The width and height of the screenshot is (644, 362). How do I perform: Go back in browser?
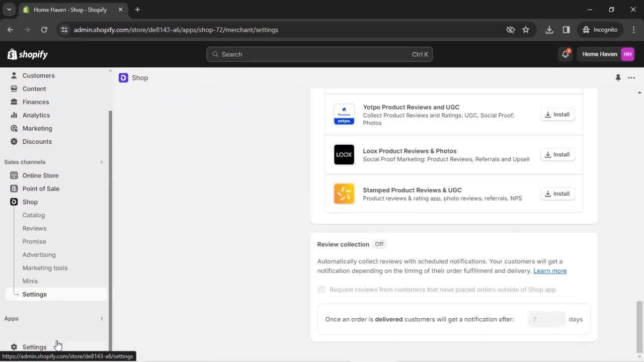coord(10,30)
